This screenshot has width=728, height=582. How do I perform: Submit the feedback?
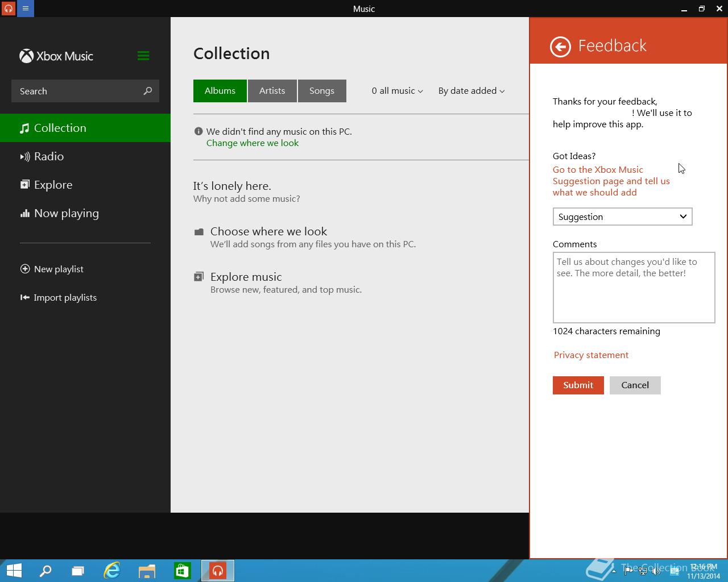[x=578, y=385]
